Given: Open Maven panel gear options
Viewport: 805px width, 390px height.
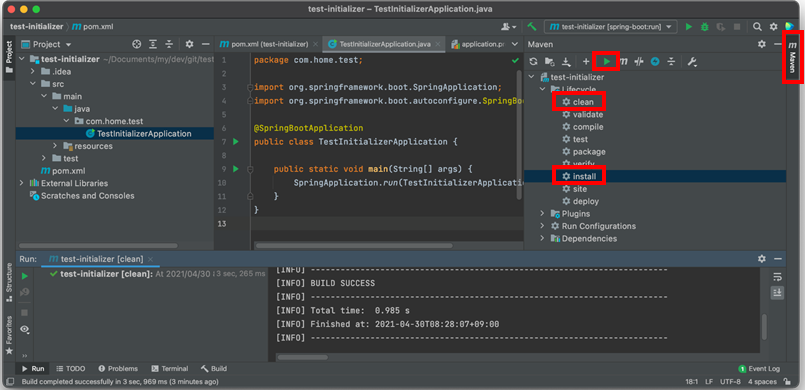Looking at the screenshot, I should [762, 44].
